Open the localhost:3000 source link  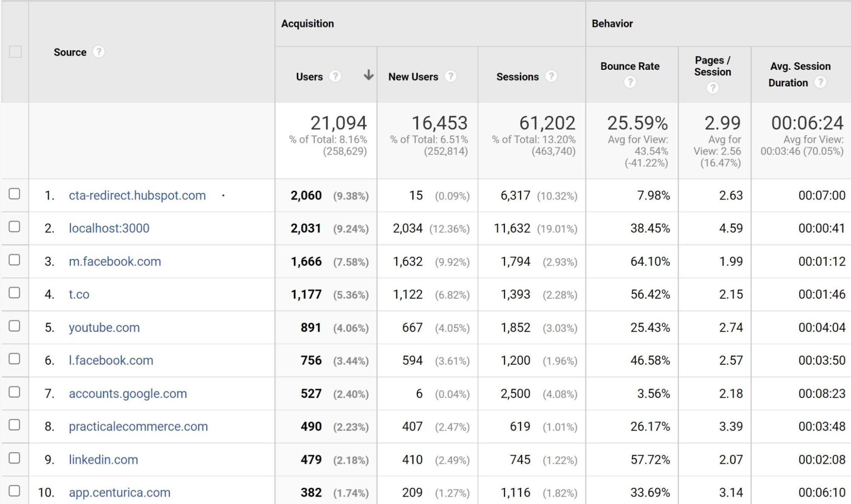[x=109, y=228]
